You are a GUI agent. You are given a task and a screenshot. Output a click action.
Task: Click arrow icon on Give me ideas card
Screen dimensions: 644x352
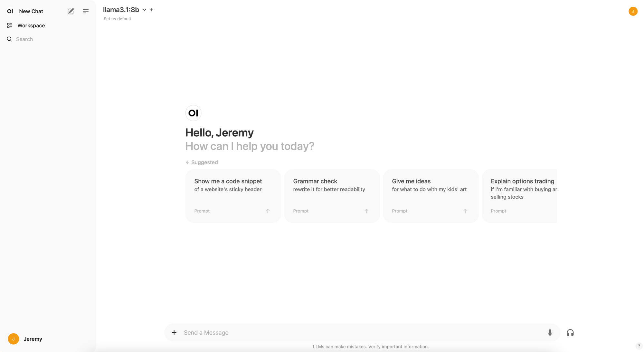[x=465, y=211]
